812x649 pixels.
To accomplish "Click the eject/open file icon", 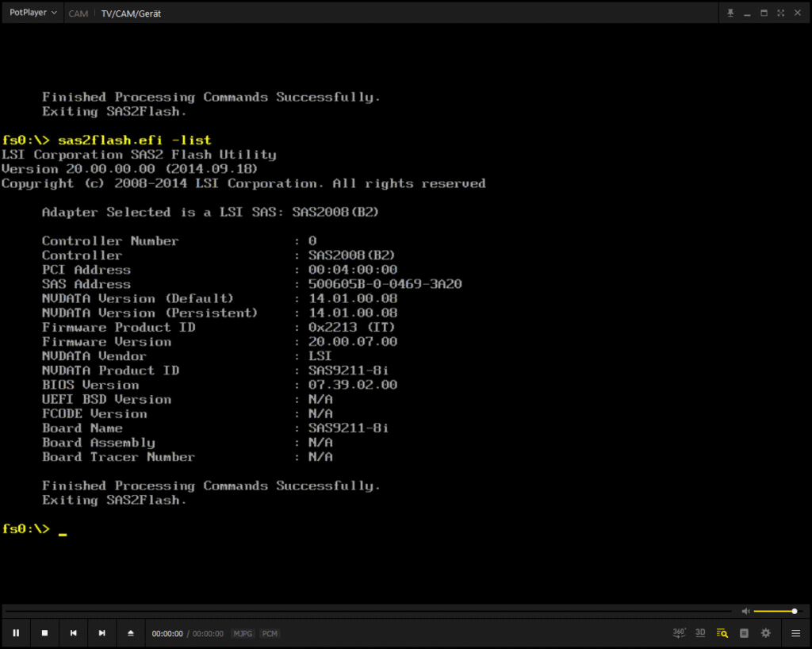I will 131,633.
